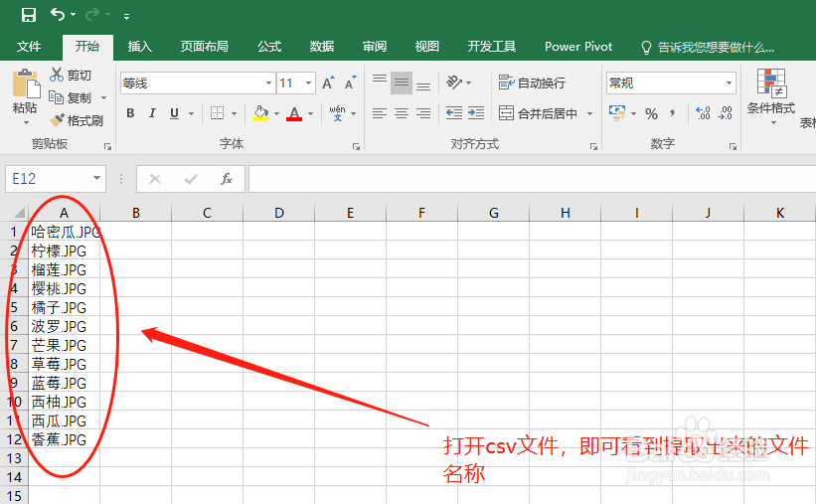Click the select all corner triangle
The width and height of the screenshot is (816, 504).
click(19, 212)
